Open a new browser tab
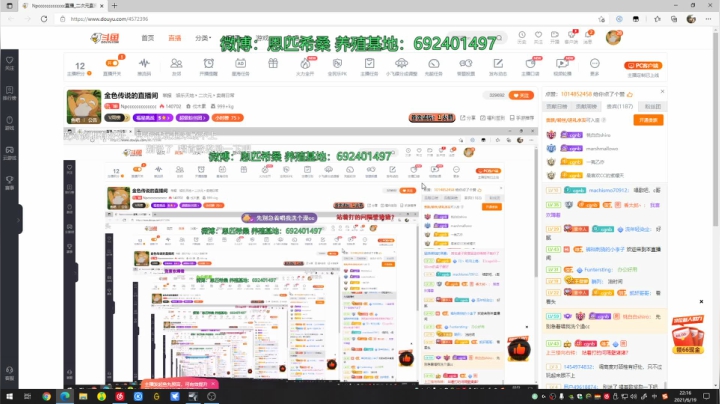Image resolution: width=720 pixels, height=404 pixels. click(x=114, y=6)
